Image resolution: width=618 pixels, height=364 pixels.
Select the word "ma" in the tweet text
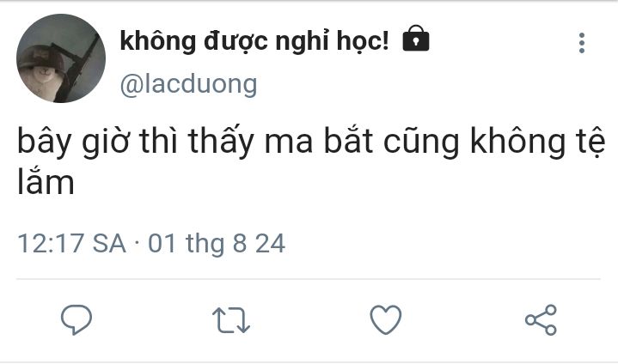coord(289,143)
